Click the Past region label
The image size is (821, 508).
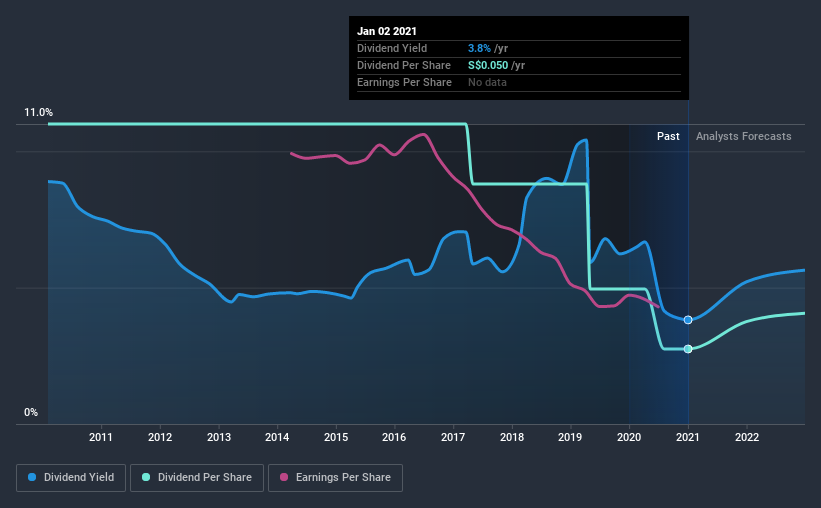click(668, 136)
